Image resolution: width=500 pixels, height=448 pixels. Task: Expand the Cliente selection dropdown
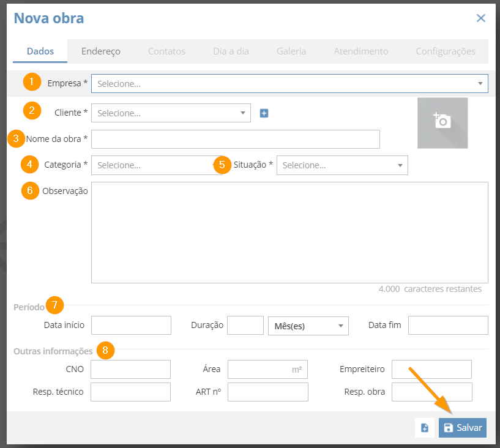(x=171, y=113)
